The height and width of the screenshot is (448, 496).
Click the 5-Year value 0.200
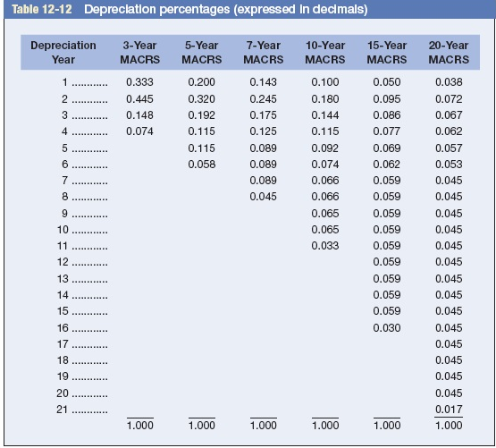click(x=201, y=82)
